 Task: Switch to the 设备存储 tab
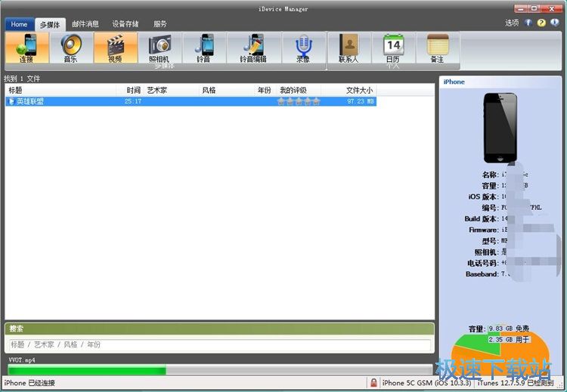[x=125, y=24]
